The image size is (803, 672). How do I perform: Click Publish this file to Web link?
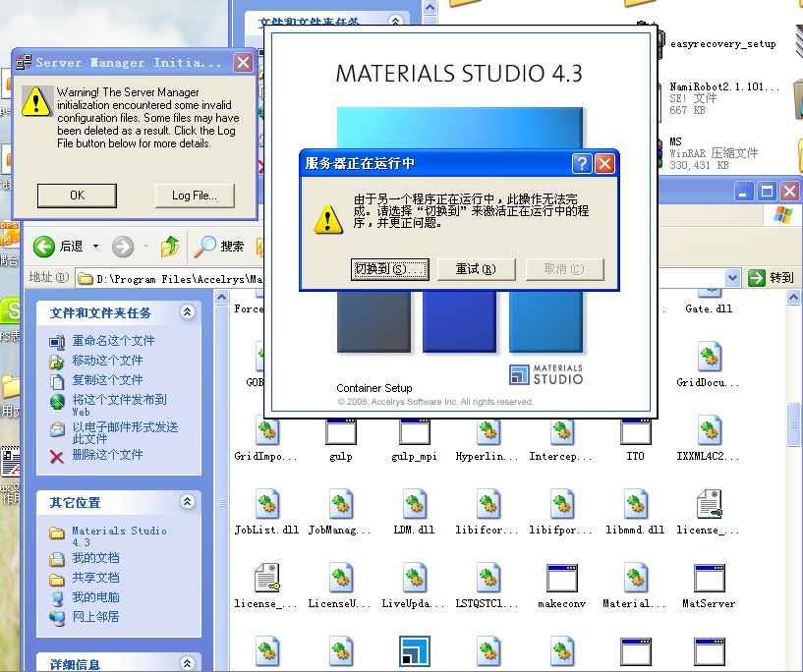pyautogui.click(x=119, y=405)
